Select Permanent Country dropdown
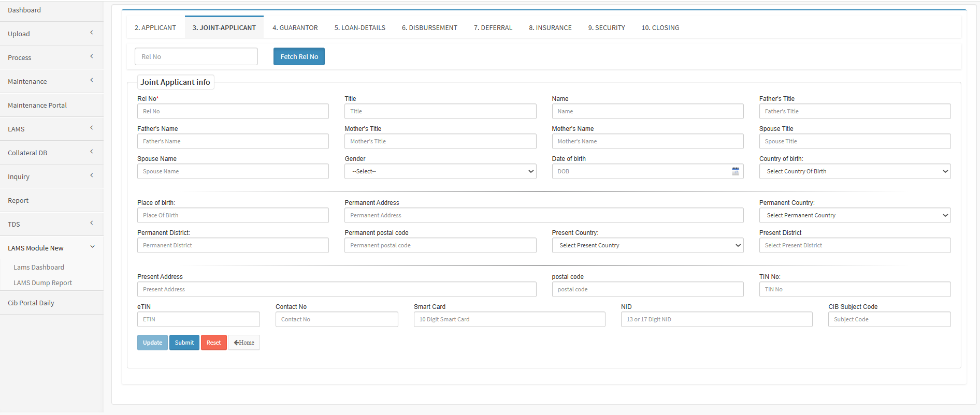The height and width of the screenshot is (415, 980). (854, 215)
